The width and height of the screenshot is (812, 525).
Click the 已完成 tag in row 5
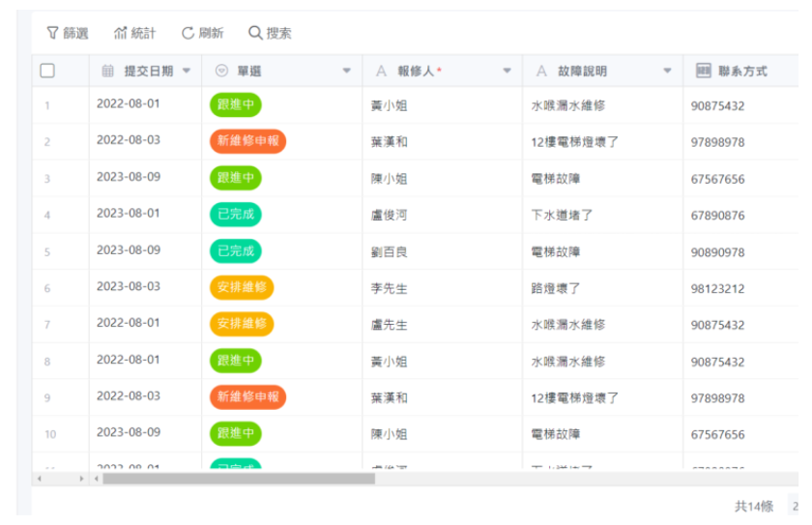tap(236, 251)
